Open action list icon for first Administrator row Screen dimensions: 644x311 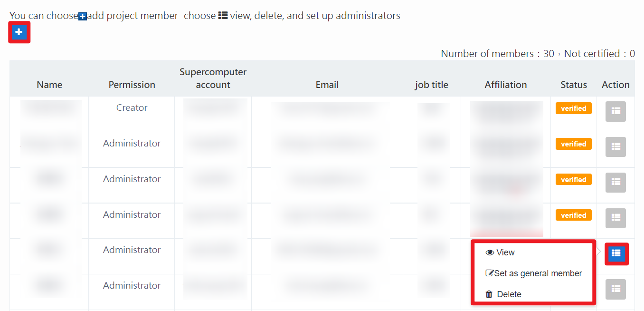pyautogui.click(x=616, y=146)
